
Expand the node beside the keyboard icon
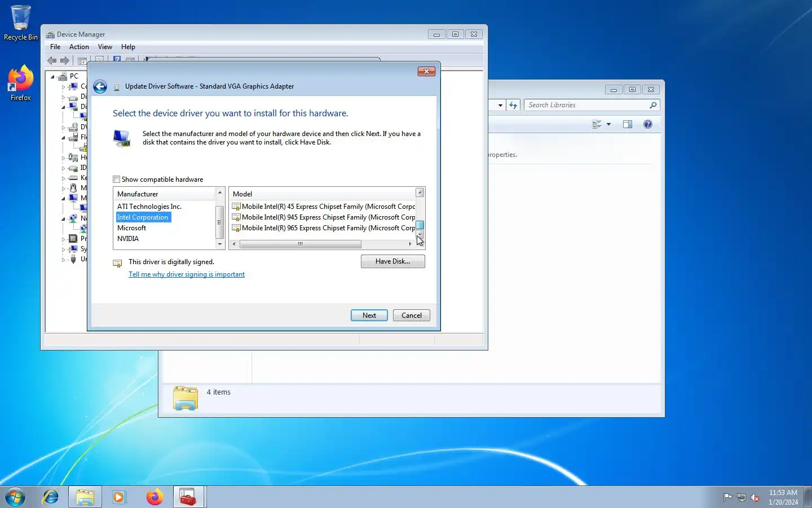[63, 178]
